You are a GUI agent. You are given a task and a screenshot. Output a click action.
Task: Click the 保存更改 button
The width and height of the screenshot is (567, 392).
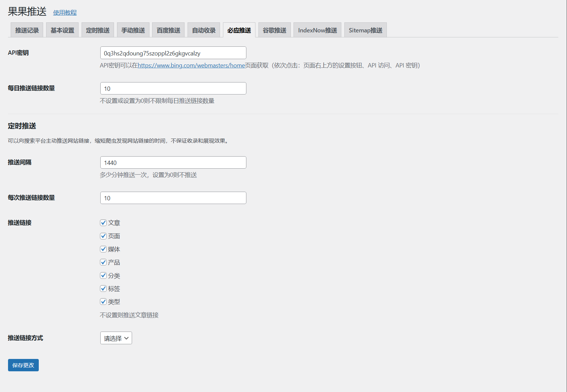pos(23,365)
